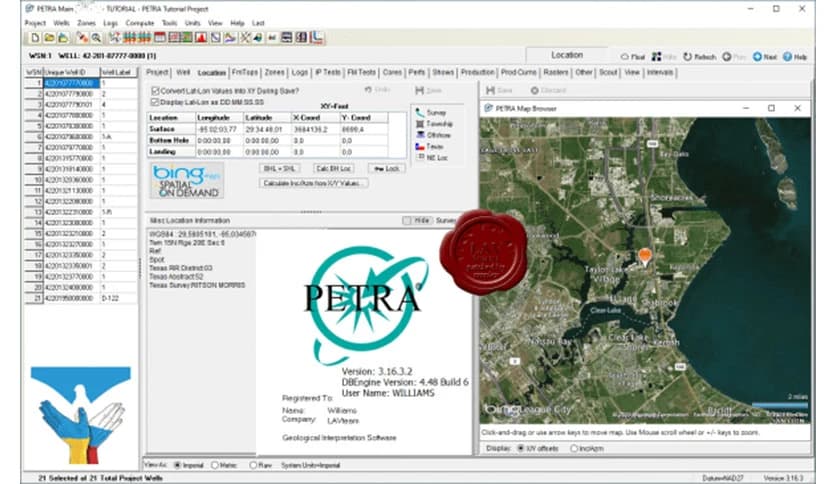Click the NE Loc icon
This screenshot has width=836, height=484.
click(x=420, y=157)
